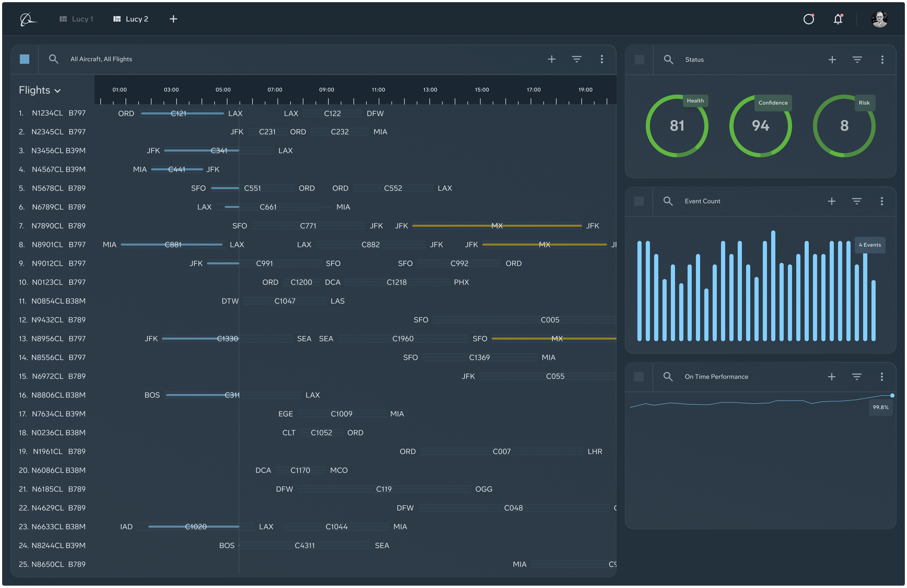Viewport: 907px width, 588px height.
Task: Click plus icon in Event Count panel
Action: tap(832, 201)
